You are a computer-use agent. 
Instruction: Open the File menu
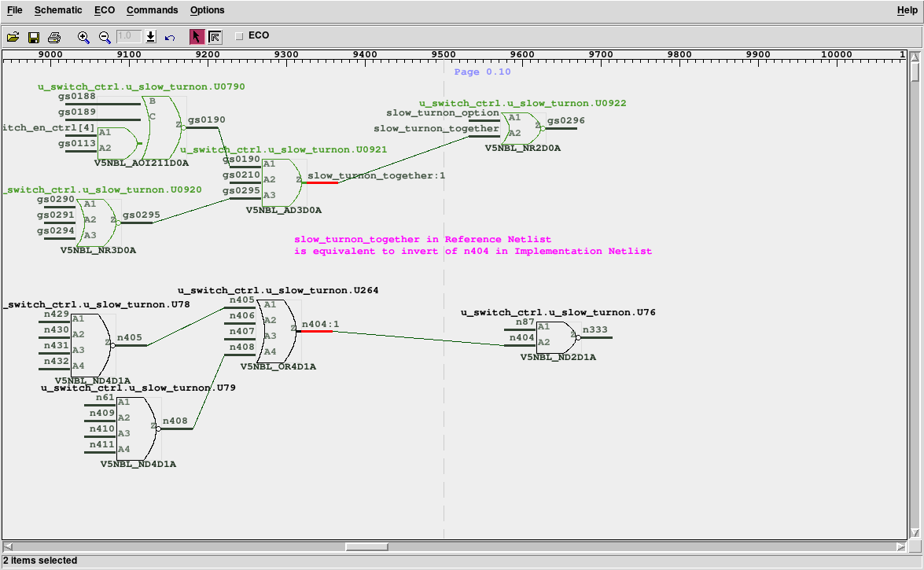15,10
